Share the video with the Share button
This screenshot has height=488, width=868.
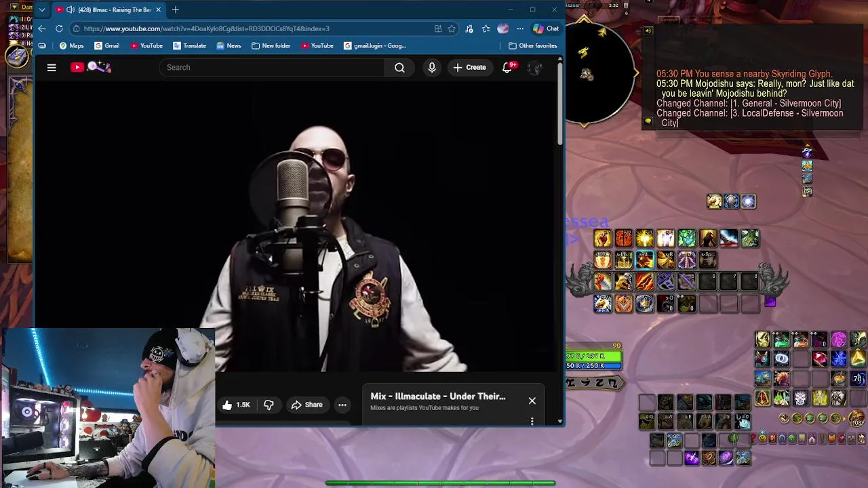pyautogui.click(x=307, y=405)
